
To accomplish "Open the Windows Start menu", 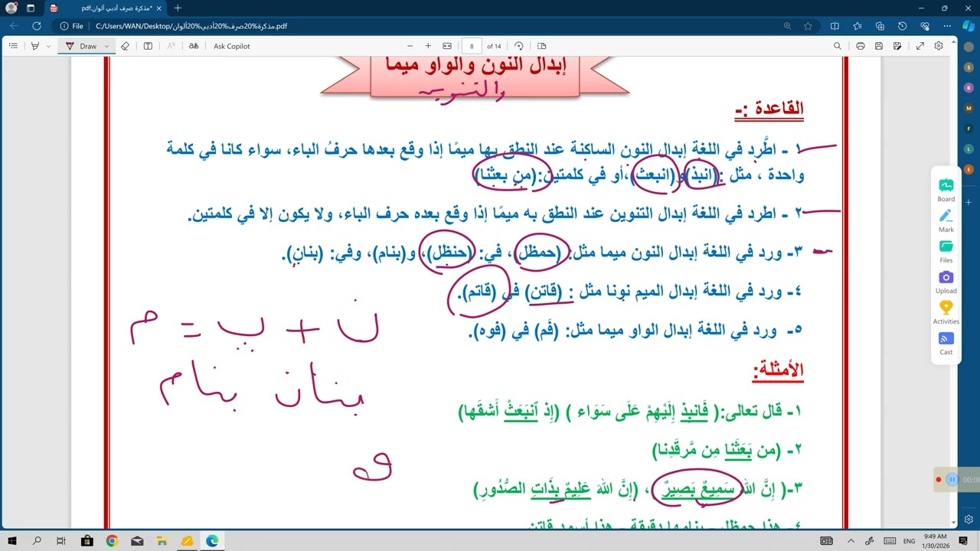I will pos(13,540).
